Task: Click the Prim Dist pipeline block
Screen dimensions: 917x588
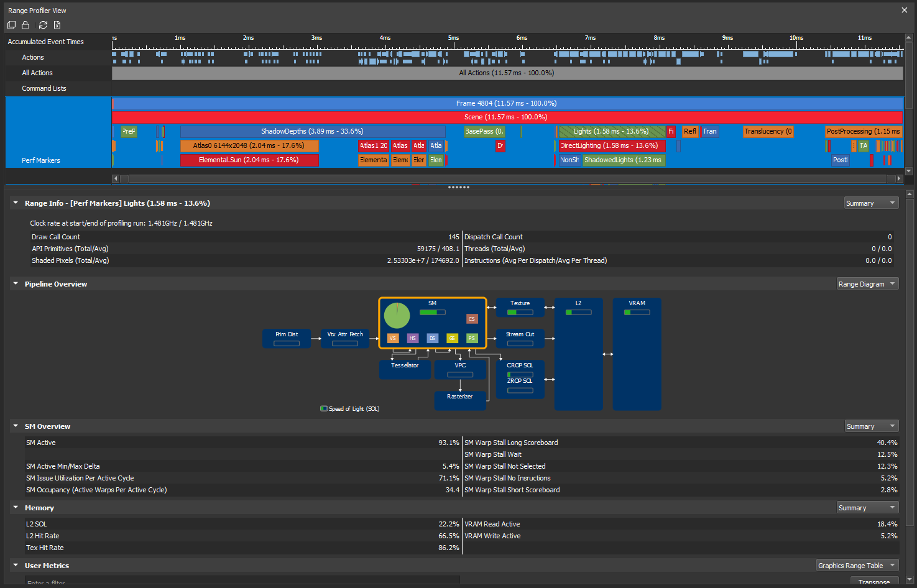Action: click(287, 339)
